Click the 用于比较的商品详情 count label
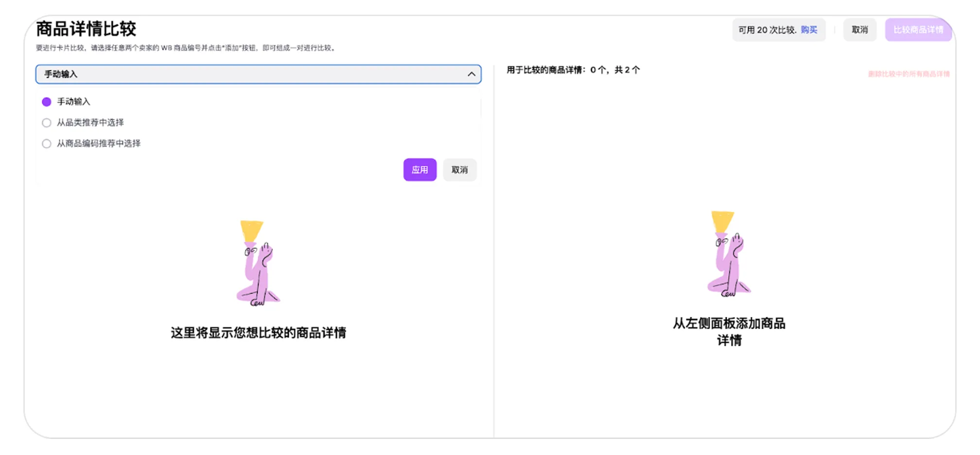 [573, 70]
